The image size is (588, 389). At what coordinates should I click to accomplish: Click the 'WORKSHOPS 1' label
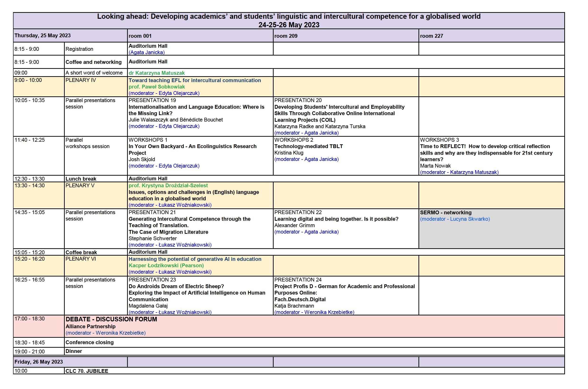[148, 140]
